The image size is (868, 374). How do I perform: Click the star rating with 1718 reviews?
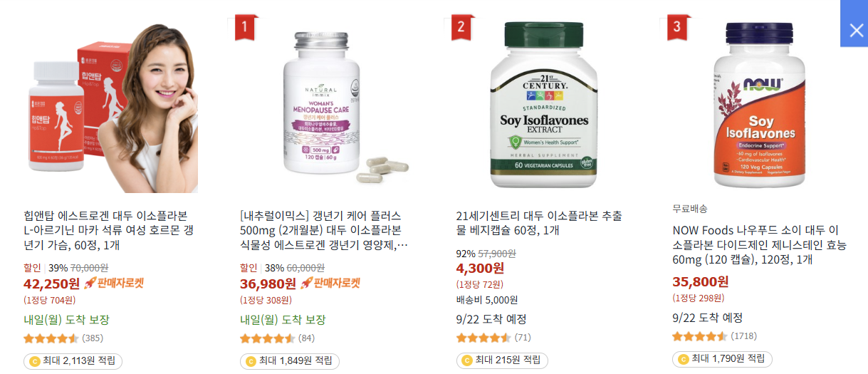pos(700,336)
